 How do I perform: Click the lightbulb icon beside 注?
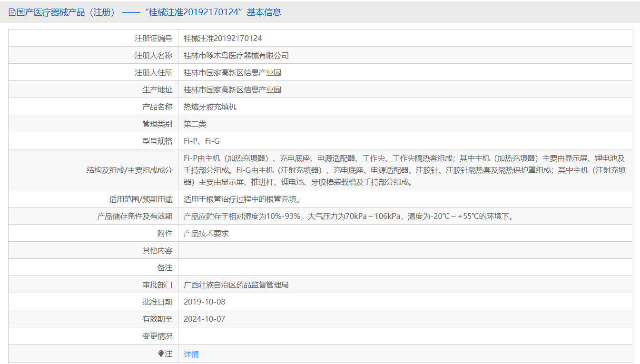(x=161, y=354)
